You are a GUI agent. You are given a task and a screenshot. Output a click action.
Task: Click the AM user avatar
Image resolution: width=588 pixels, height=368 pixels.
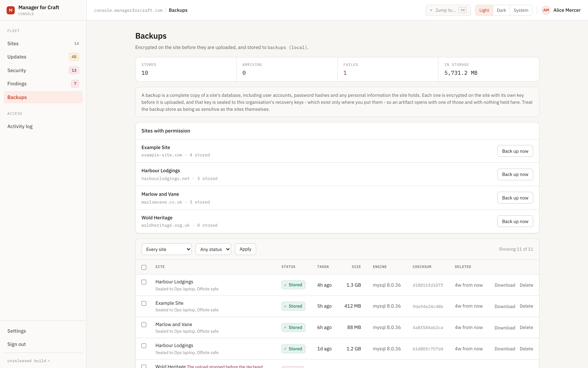click(x=546, y=10)
